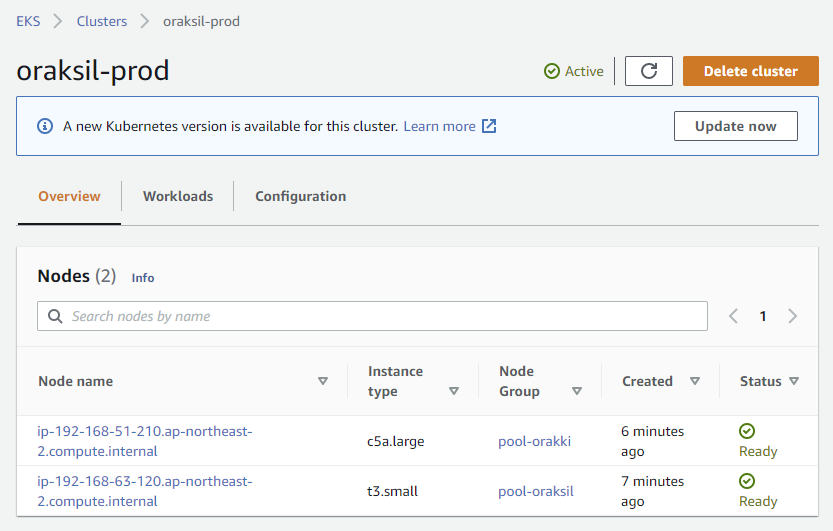833x531 pixels.
Task: Click the oraksil-prod cluster heading
Action: click(93, 71)
